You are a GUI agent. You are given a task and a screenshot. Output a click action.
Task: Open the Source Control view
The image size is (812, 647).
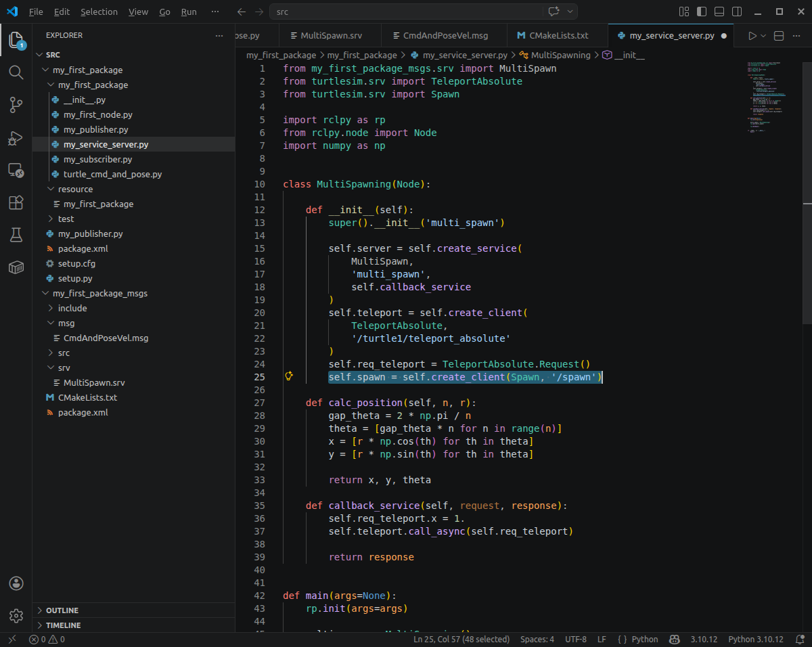[16, 104]
